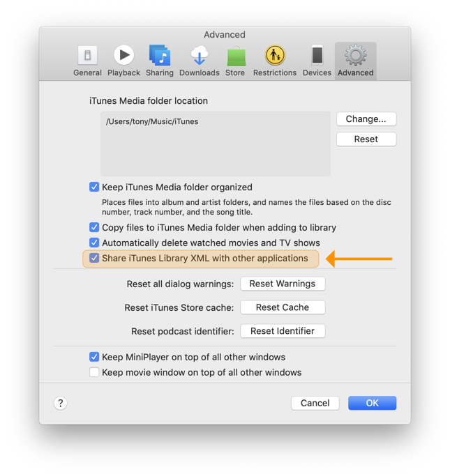The width and height of the screenshot is (450, 476).
Task: Click 'Reset iTunes Store cache:' label
Action: point(179,307)
